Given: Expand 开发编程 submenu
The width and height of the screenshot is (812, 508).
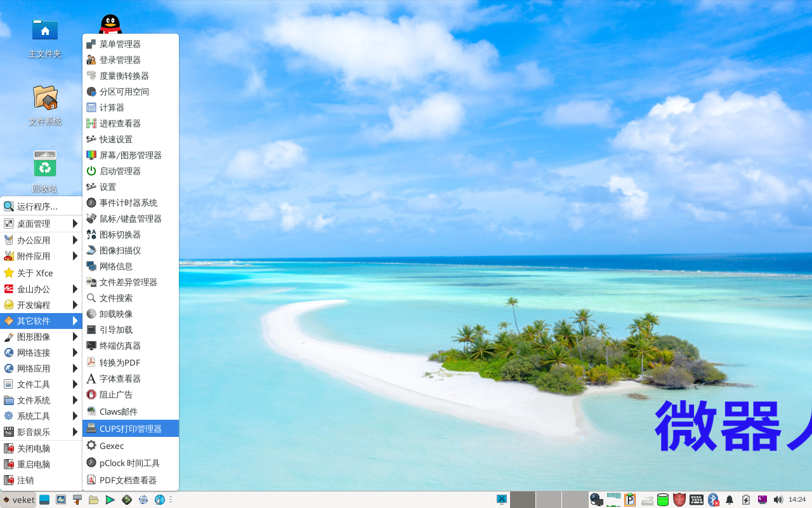Looking at the screenshot, I should [41, 305].
